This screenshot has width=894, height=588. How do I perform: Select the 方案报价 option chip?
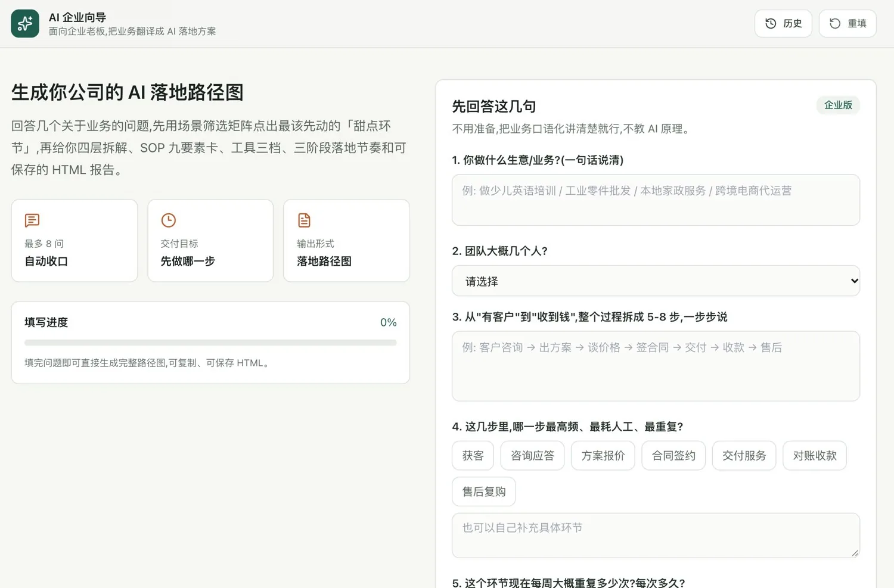tap(603, 456)
